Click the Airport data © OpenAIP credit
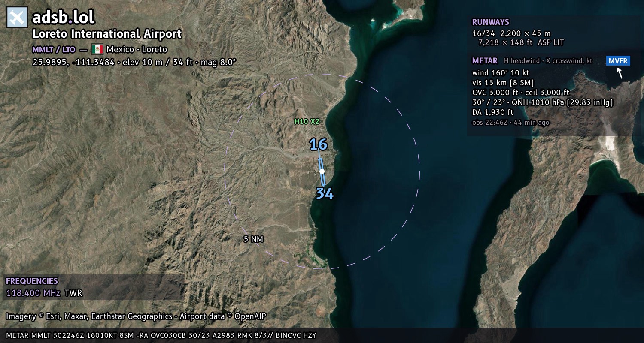This screenshot has width=644, height=343. point(223,316)
